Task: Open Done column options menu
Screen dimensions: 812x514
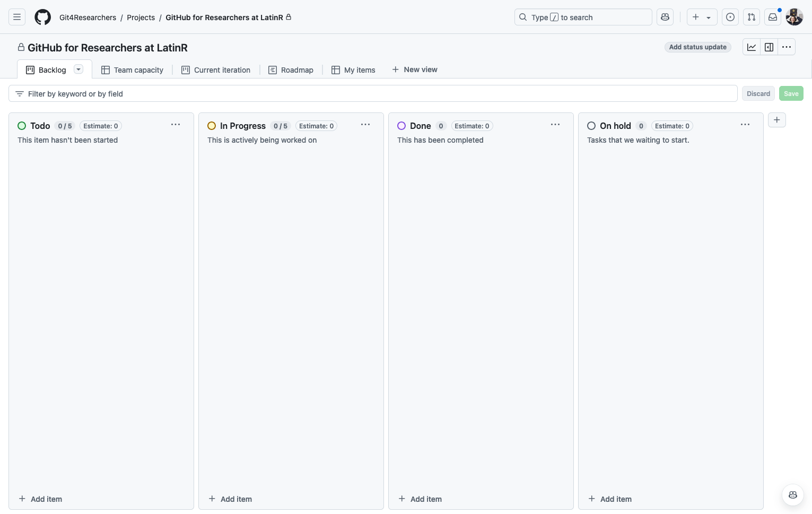Action: point(555,125)
